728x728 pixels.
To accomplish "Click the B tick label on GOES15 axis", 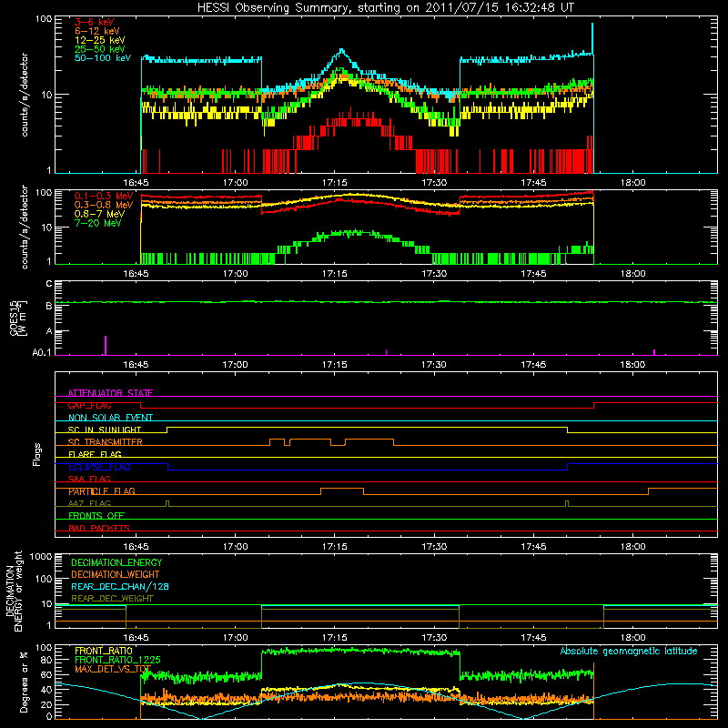I will coord(49,307).
